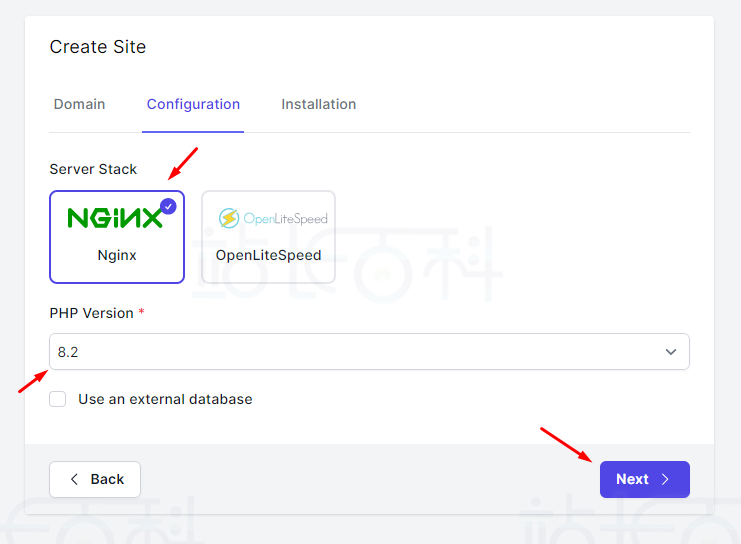The image size is (741, 544).
Task: Open the PHP Version dropdown
Action: [369, 352]
